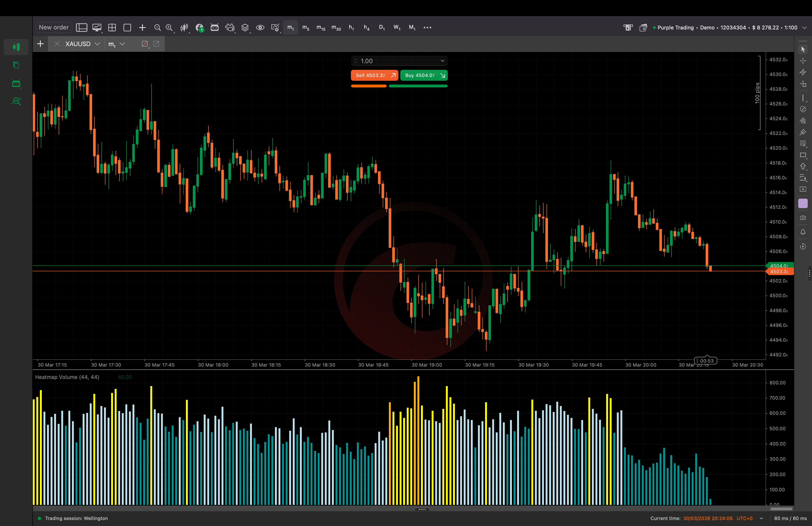Switch chart timeframe to m15
Viewport: 812px width, 526px height.
(x=321, y=27)
